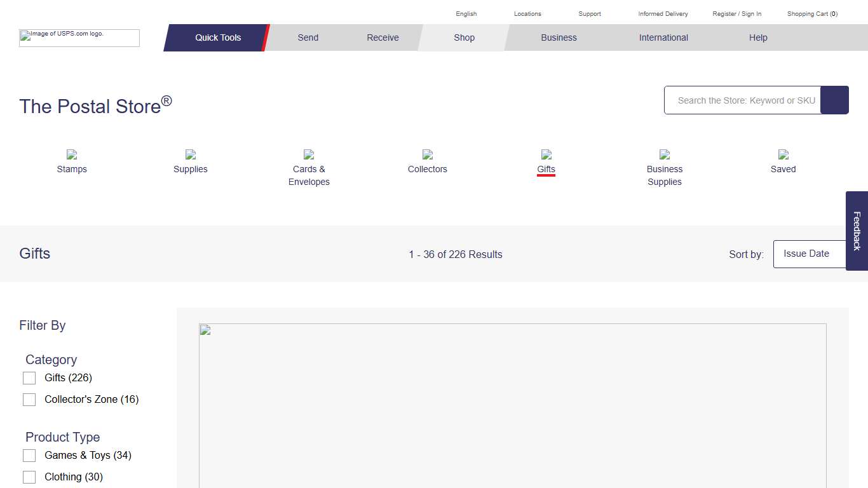Open the Shopping Cart link
The image size is (868, 488).
(x=811, y=14)
